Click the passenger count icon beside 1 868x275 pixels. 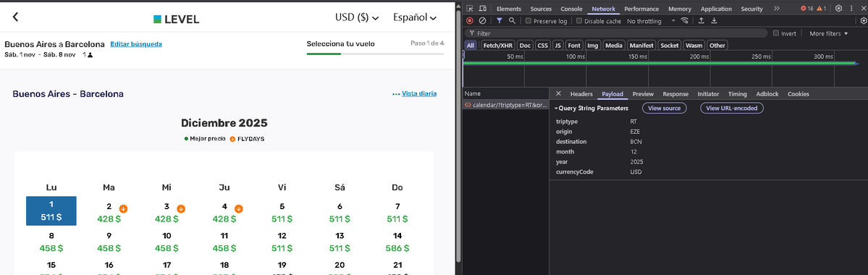point(90,55)
